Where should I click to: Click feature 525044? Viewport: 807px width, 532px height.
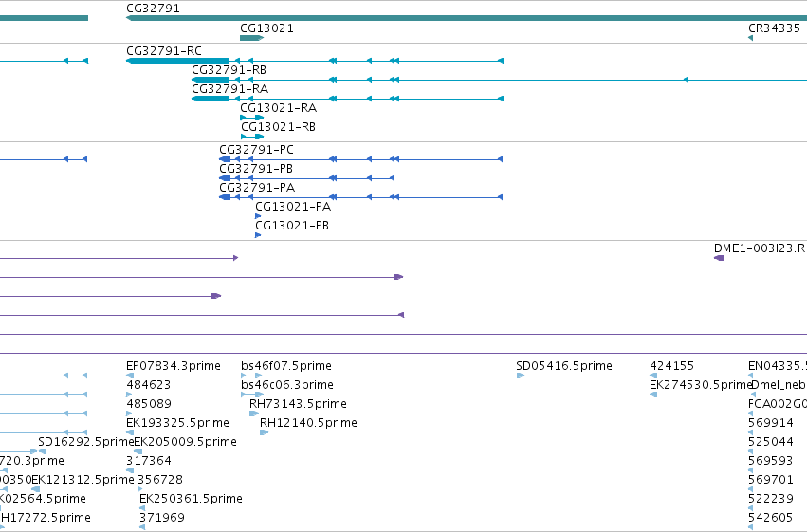770,442
